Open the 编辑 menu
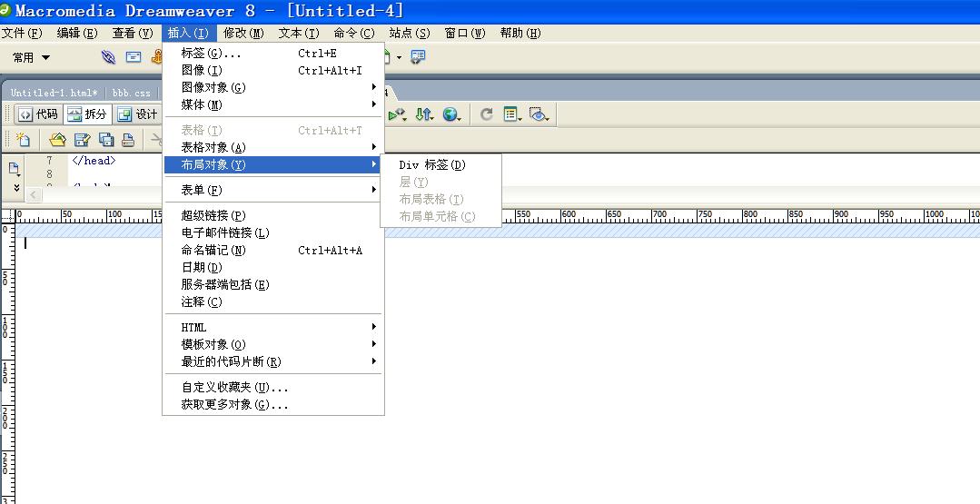 (77, 33)
